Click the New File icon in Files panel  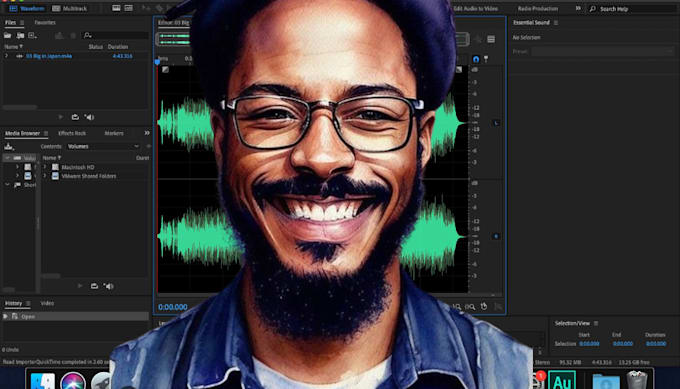tap(32, 36)
